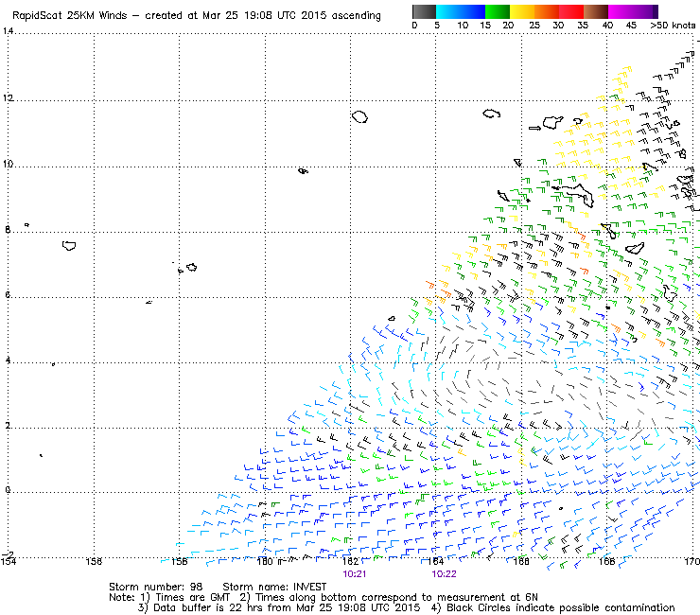Click the '25' legend scale label

point(534,26)
